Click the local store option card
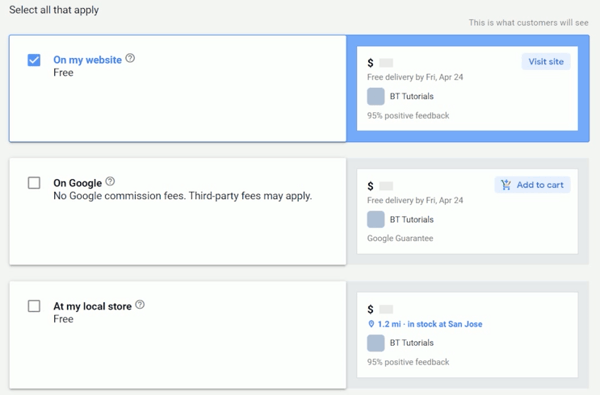 [178, 335]
